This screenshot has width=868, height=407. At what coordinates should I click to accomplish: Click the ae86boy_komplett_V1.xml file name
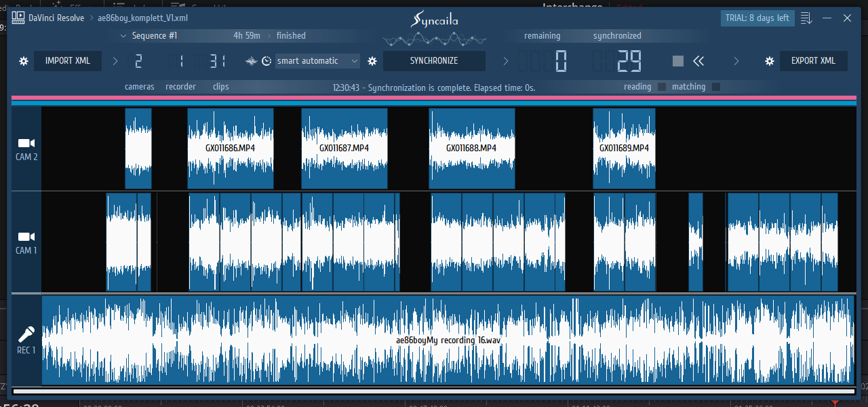coord(143,18)
